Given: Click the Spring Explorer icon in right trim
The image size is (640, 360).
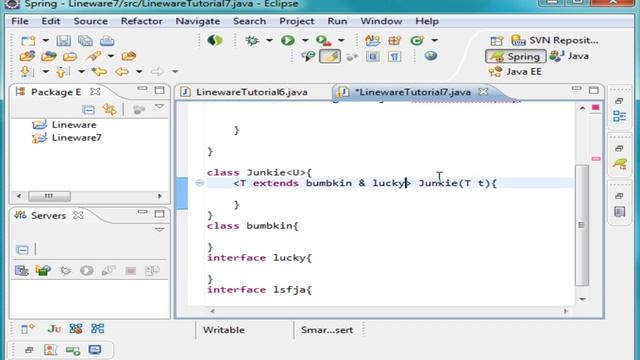Looking at the screenshot, I should 620,164.
